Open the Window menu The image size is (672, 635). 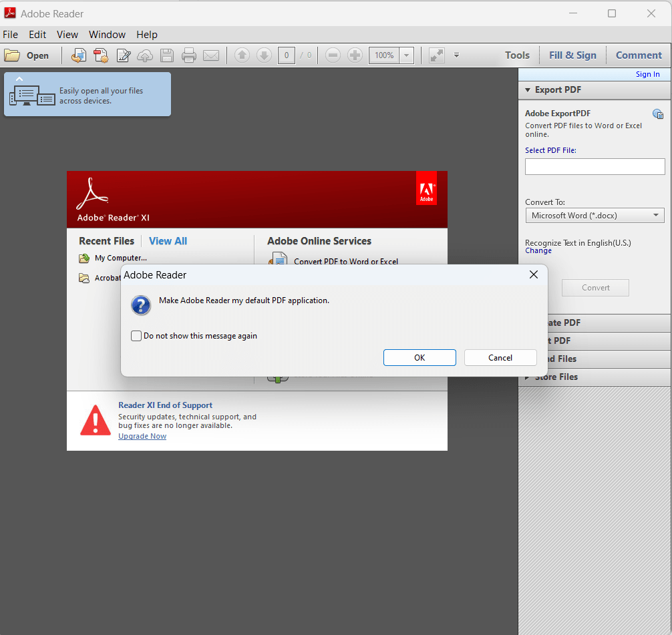107,35
